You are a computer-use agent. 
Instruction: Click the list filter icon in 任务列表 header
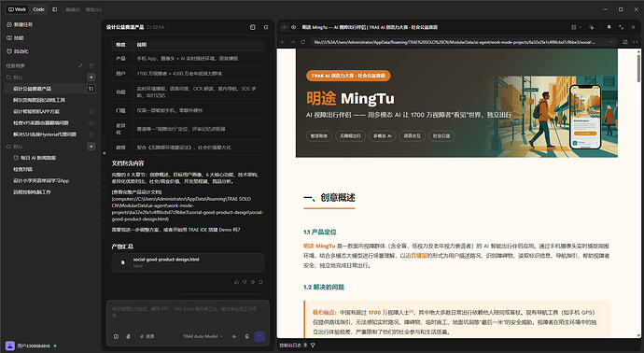coord(91,65)
